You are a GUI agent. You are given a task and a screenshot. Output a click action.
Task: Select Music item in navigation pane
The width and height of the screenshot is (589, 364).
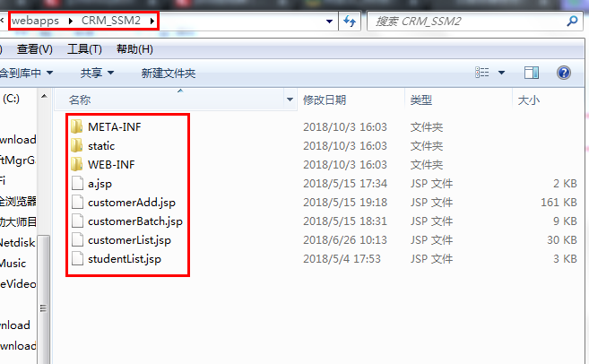pos(13,263)
